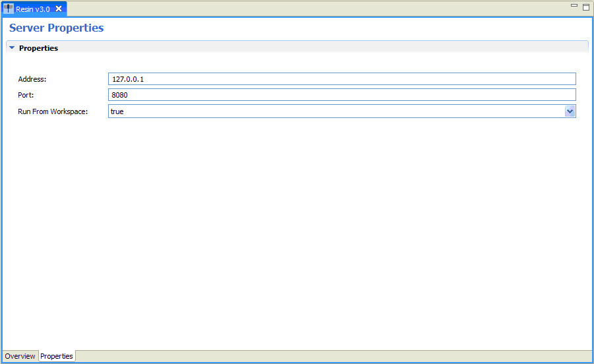This screenshot has height=364, width=594.
Task: Minimize the editor pane
Action: coord(574,6)
